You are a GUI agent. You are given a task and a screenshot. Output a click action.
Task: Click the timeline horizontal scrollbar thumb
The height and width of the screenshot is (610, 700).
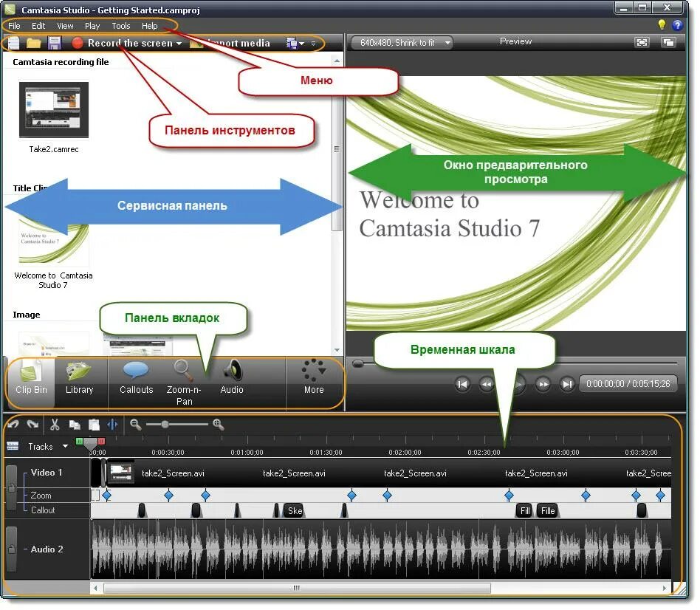click(297, 588)
